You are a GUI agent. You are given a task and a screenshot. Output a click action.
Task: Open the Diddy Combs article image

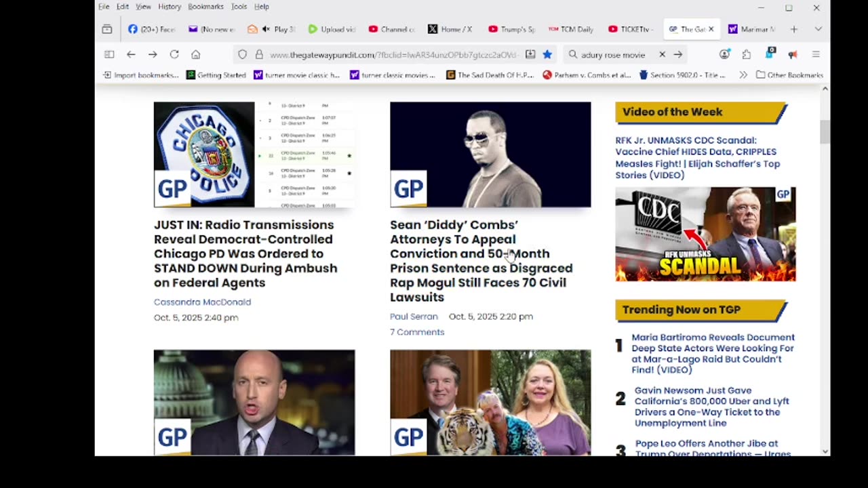coord(490,155)
